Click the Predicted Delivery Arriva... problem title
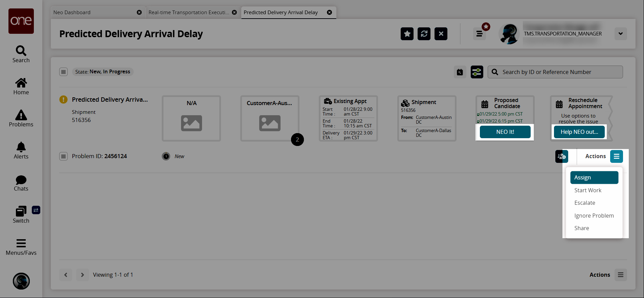Image resolution: width=644 pixels, height=298 pixels. point(110,99)
